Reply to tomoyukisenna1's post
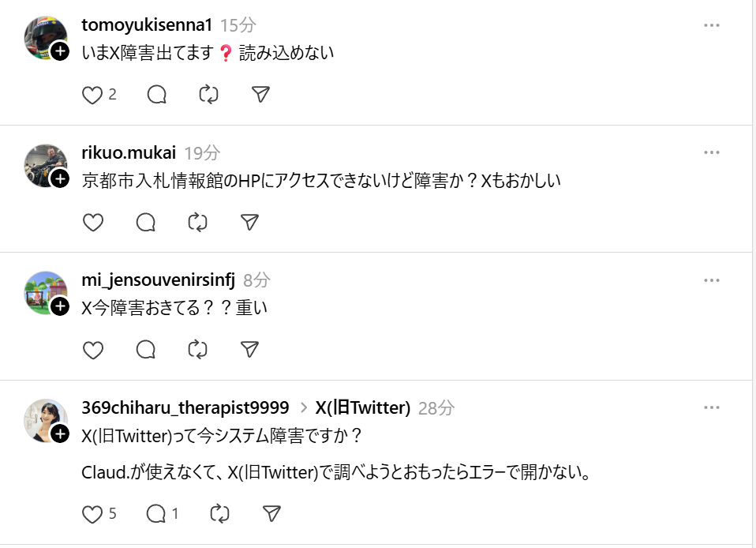 (x=157, y=95)
